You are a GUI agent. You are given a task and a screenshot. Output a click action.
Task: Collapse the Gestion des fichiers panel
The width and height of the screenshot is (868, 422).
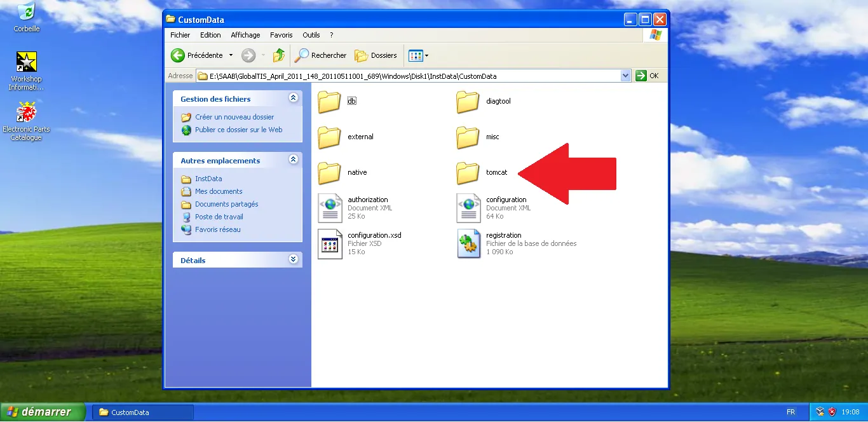(293, 97)
